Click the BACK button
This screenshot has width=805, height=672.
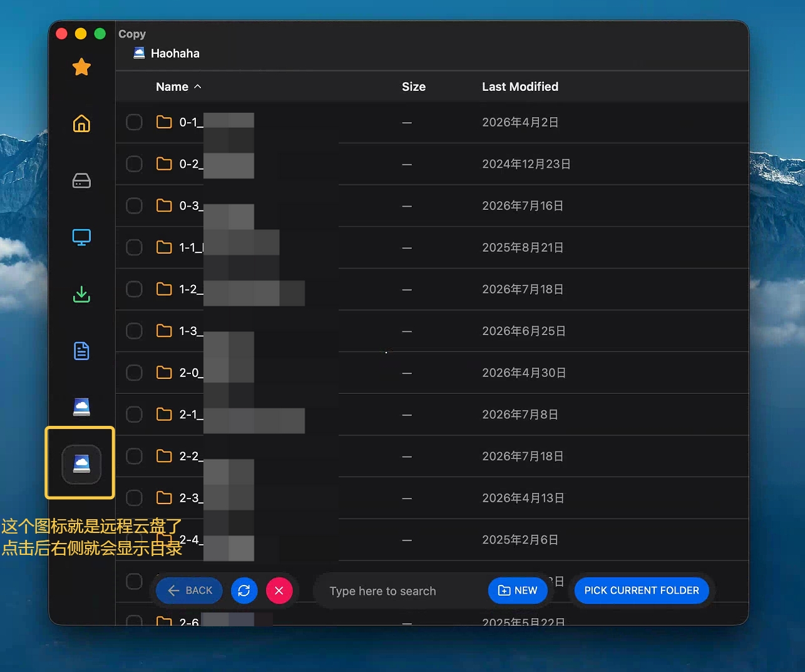coord(190,591)
